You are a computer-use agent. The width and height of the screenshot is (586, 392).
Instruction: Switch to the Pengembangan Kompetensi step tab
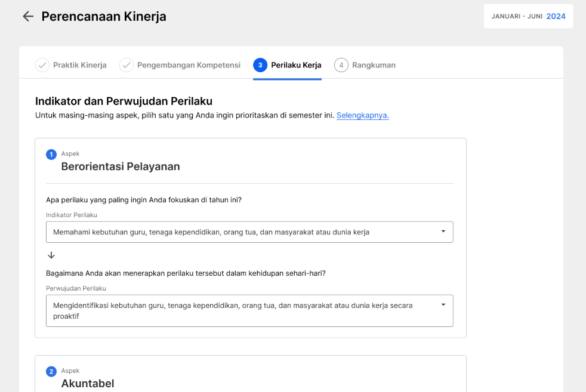tap(189, 65)
